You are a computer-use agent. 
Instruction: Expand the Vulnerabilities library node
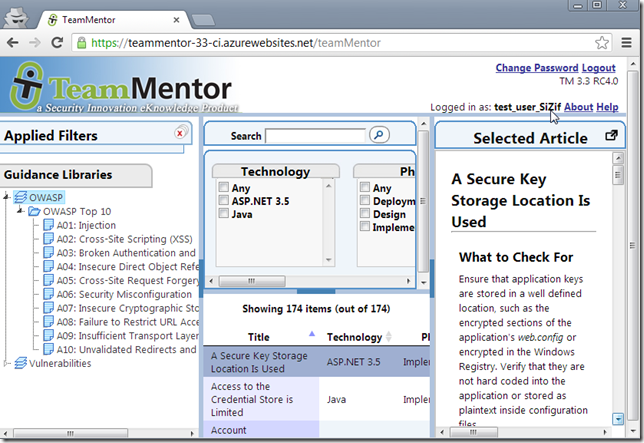[x=6, y=363]
